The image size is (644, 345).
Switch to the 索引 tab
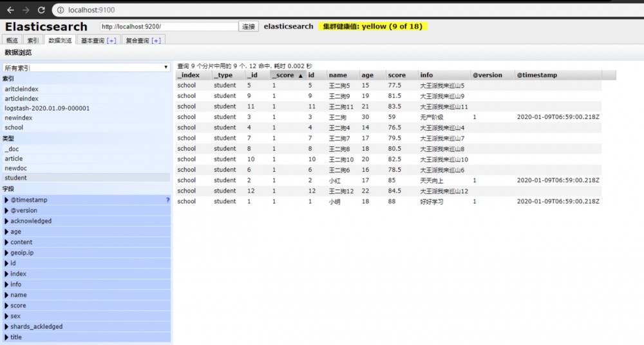click(x=33, y=41)
